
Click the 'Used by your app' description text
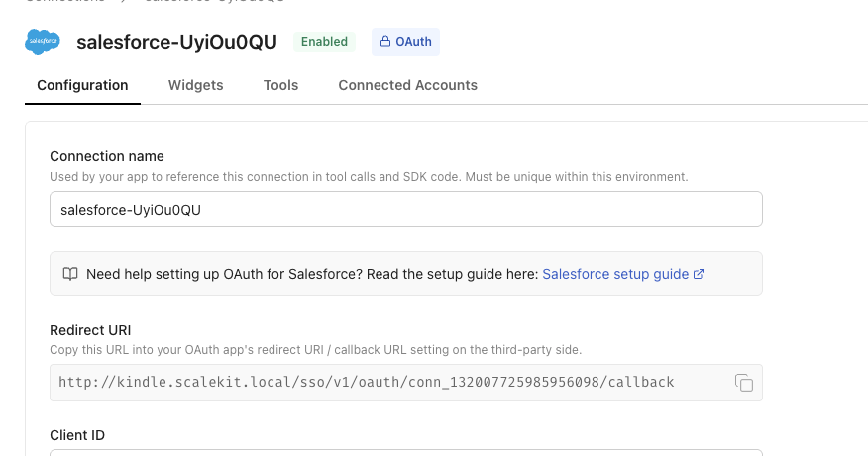click(x=369, y=177)
